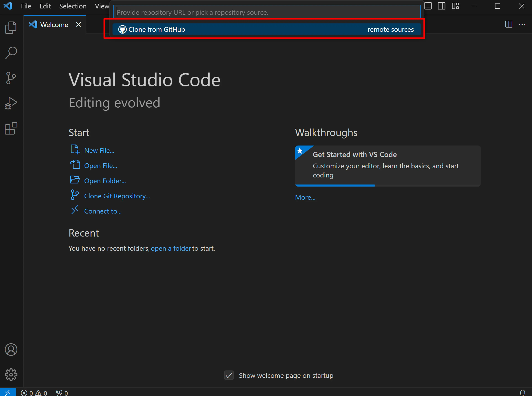
Task: Open Get Started with VS Code walkthrough
Action: pos(388,166)
